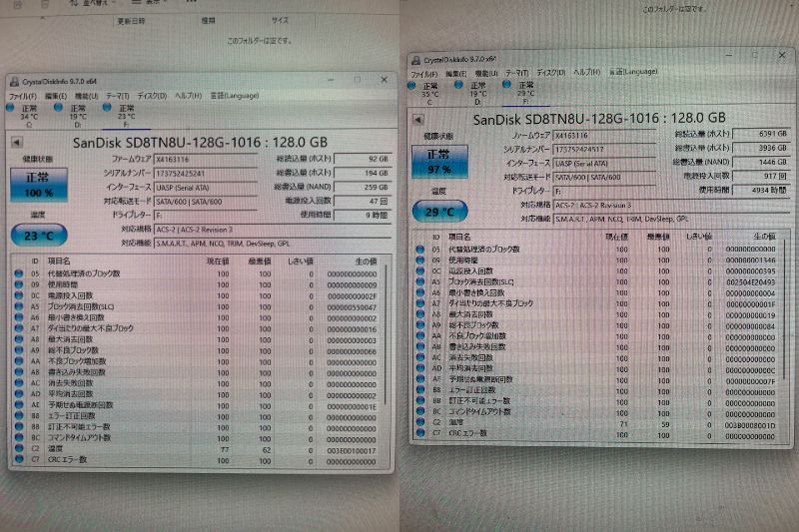Click status circle for コマンドタイムアウト数, right window
Image resolution: width=799 pixels, height=532 pixels.
[419, 411]
